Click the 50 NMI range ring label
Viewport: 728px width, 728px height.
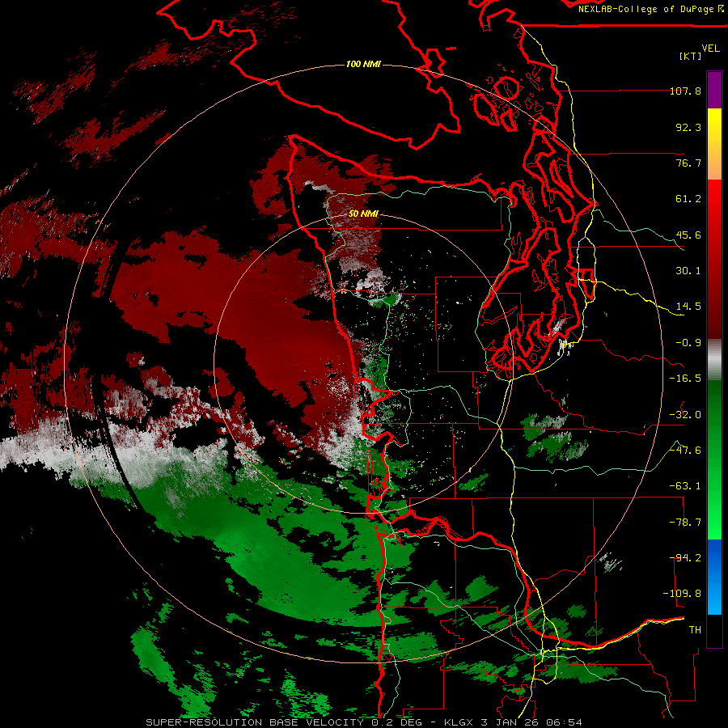click(x=363, y=214)
